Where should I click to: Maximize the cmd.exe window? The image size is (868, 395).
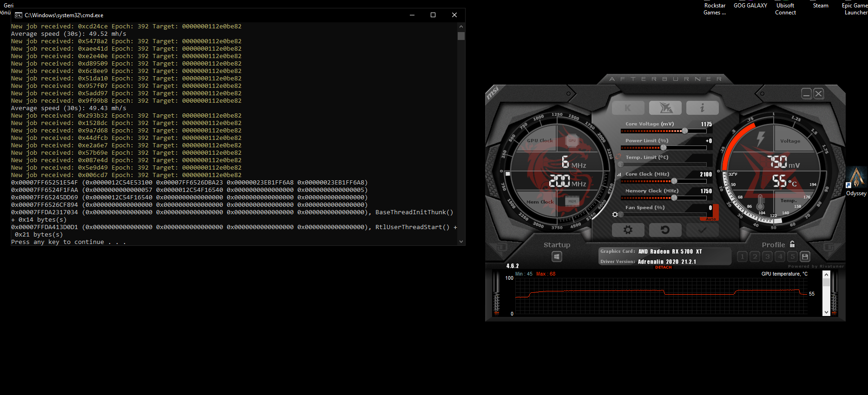click(x=433, y=15)
